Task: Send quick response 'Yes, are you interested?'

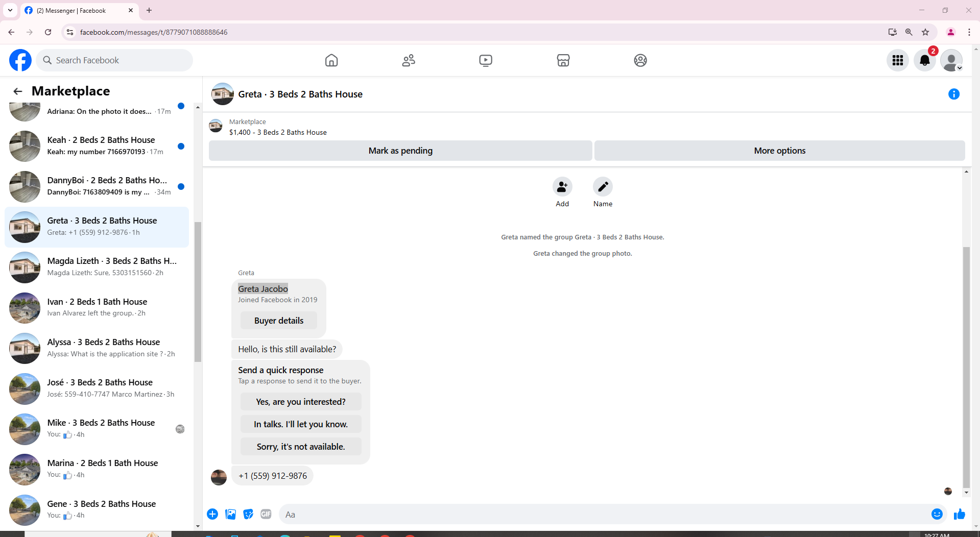Action: click(x=301, y=402)
